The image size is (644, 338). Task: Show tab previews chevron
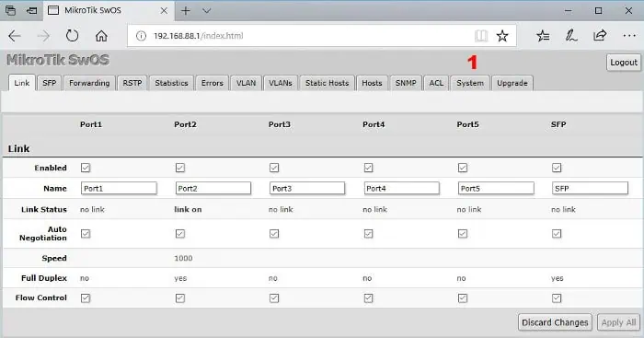[207, 11]
